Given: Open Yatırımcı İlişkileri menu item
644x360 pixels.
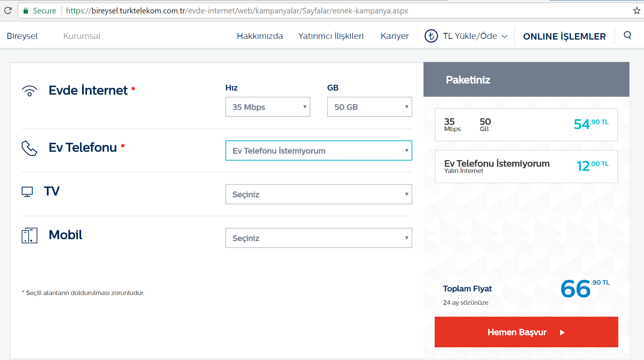Looking at the screenshot, I should [x=331, y=36].
